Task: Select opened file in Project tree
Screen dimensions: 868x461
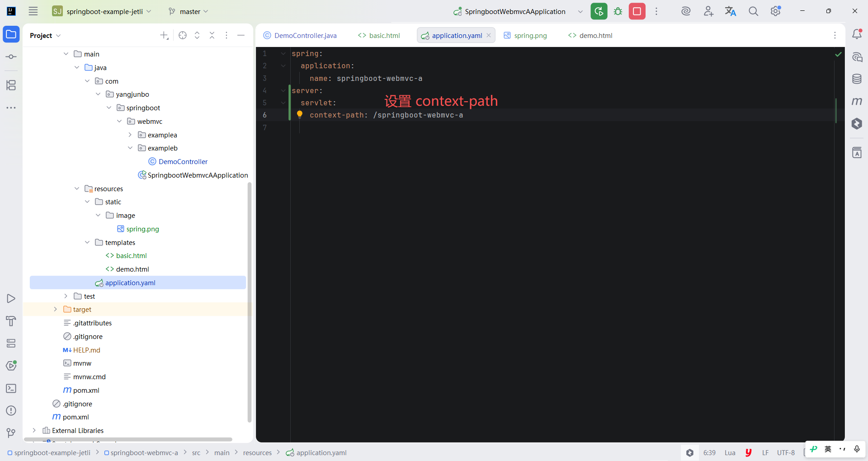Action: [x=183, y=35]
